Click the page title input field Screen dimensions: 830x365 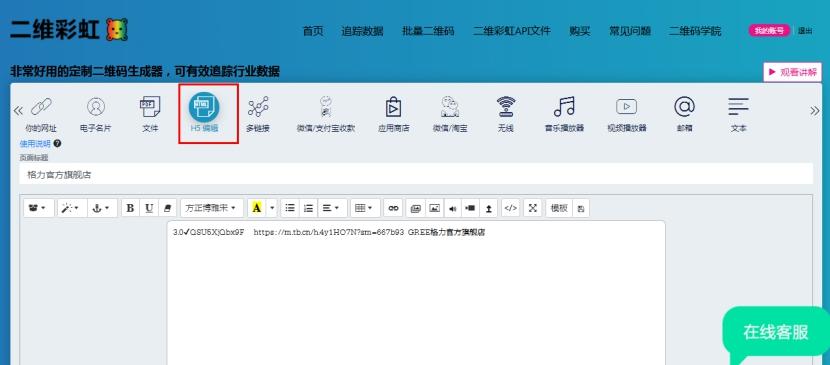tap(416, 174)
